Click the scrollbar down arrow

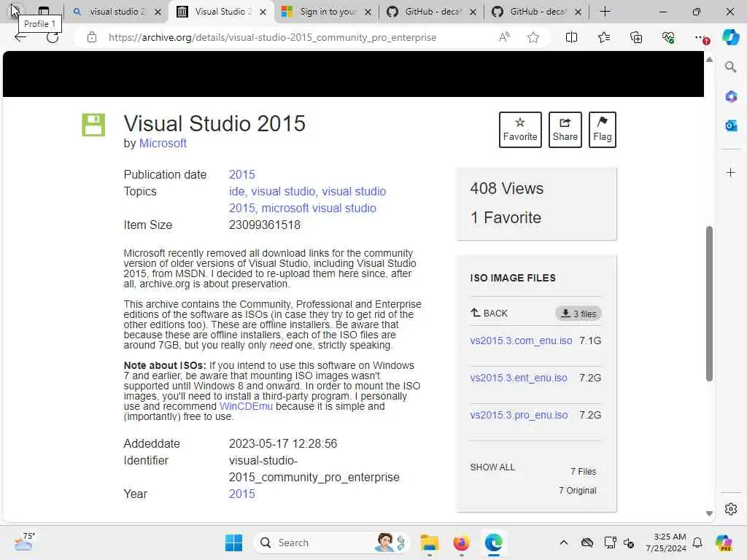point(709,513)
